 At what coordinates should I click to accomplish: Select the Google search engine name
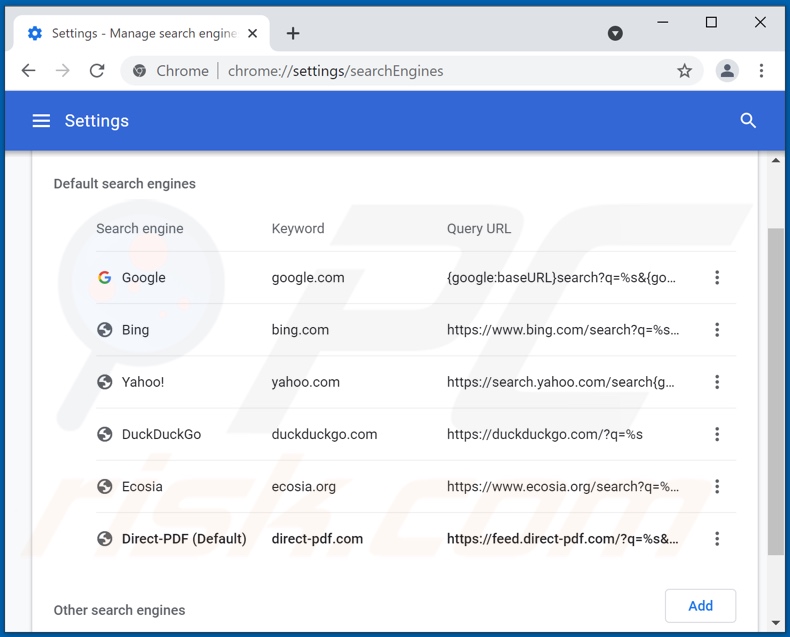[x=144, y=278]
